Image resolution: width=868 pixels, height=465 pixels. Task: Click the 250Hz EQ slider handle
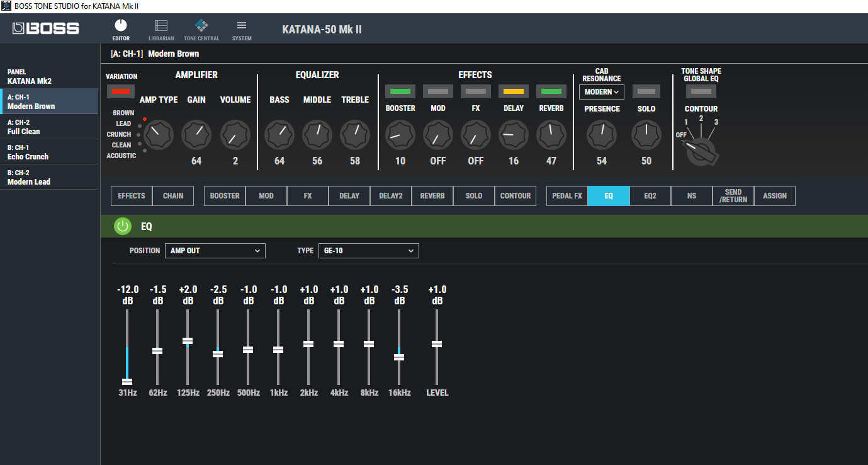(x=218, y=354)
